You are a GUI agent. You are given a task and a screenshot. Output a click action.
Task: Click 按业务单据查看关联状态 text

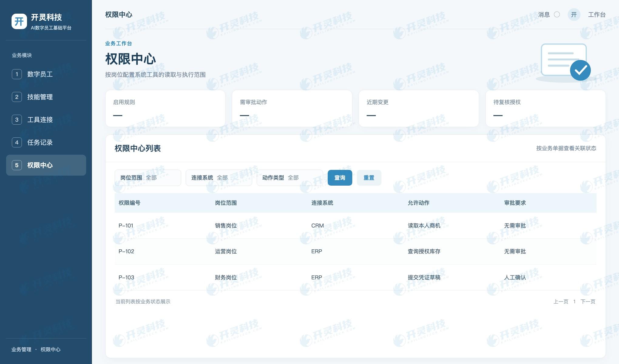click(566, 148)
